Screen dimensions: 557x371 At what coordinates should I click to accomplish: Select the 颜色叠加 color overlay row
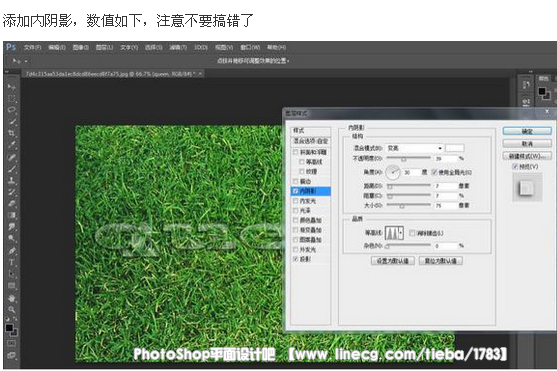[x=311, y=220]
